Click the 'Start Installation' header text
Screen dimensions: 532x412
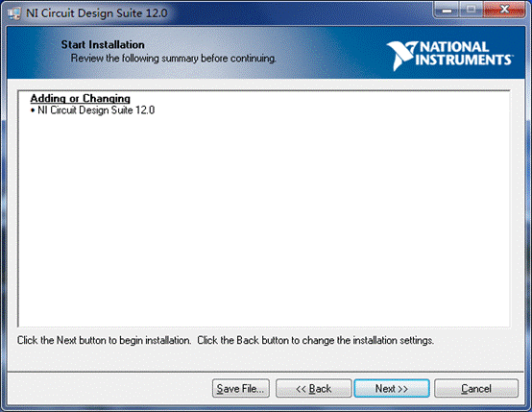(x=103, y=44)
